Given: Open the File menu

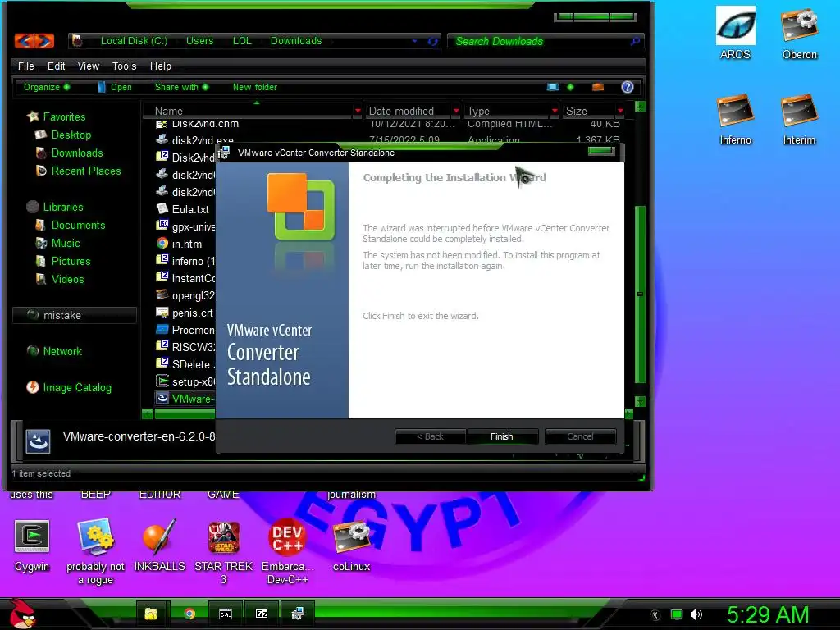Looking at the screenshot, I should (x=25, y=66).
